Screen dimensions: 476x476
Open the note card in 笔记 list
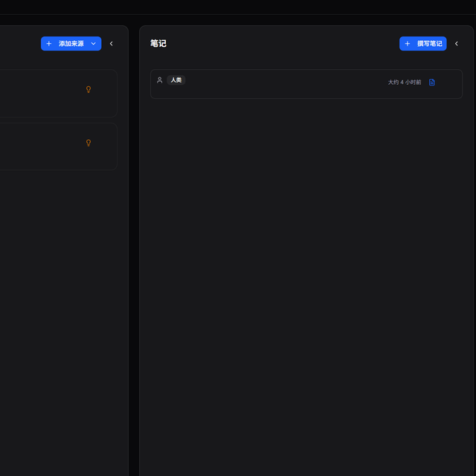306,84
